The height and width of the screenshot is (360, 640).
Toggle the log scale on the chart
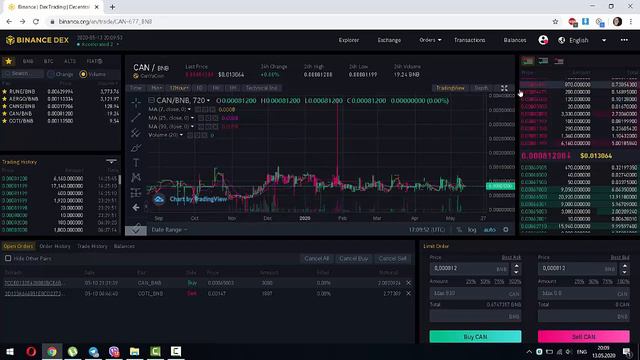[x=472, y=230]
